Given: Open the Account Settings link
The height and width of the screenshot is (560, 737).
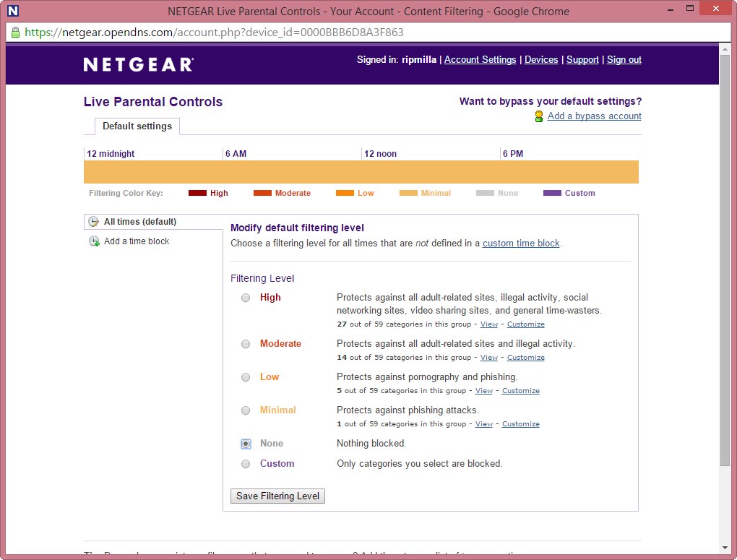Looking at the screenshot, I should coord(480,60).
